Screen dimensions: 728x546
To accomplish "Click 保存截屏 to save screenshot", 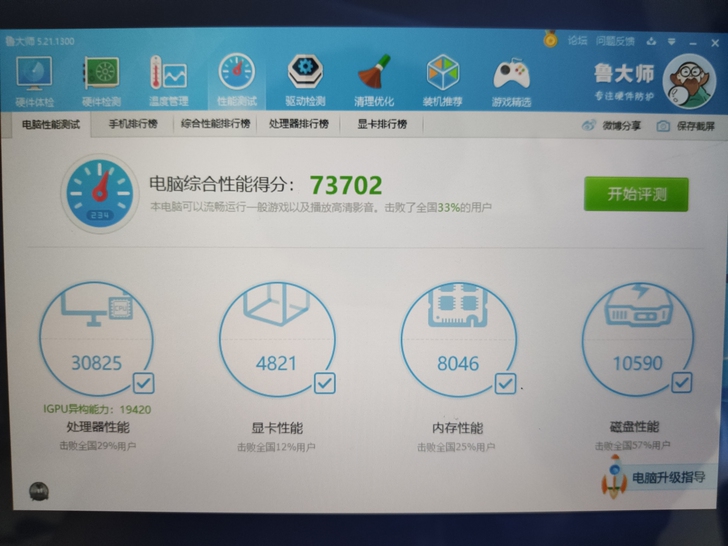I will point(686,126).
